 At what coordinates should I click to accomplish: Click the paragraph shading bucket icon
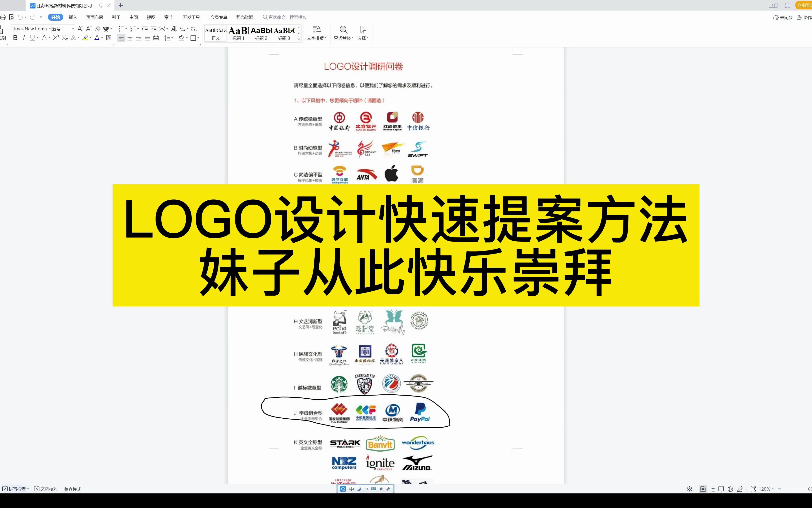point(182,38)
